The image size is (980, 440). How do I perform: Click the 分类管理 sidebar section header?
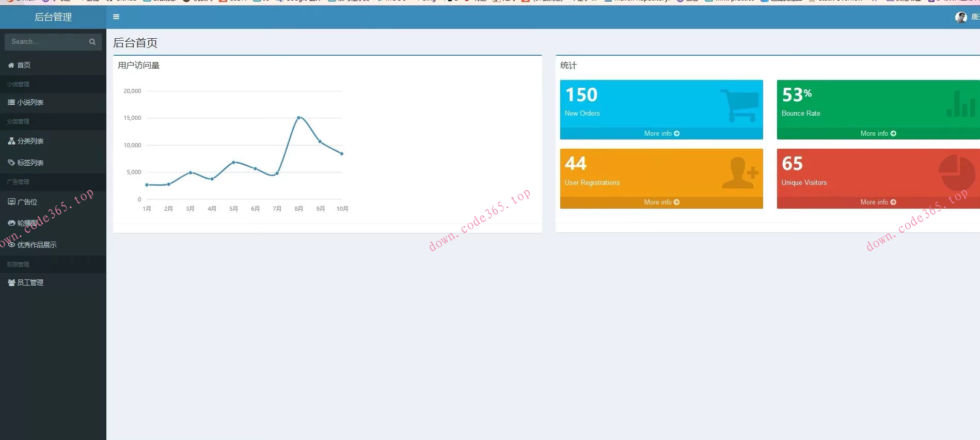(18, 121)
